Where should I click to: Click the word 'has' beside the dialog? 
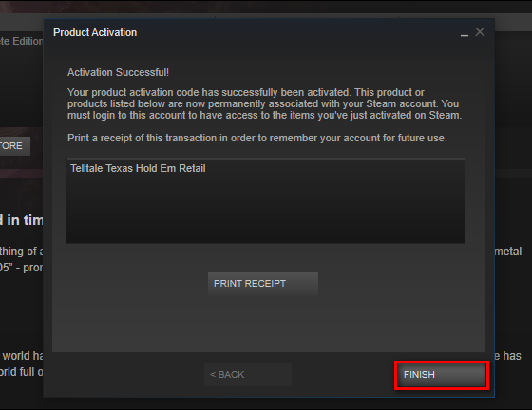(x=508, y=356)
